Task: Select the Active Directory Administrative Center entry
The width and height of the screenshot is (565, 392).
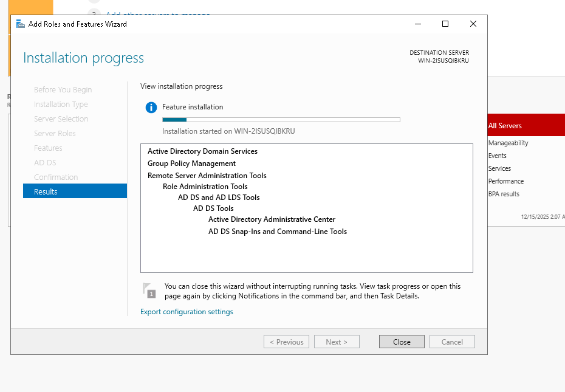Action: [x=272, y=219]
